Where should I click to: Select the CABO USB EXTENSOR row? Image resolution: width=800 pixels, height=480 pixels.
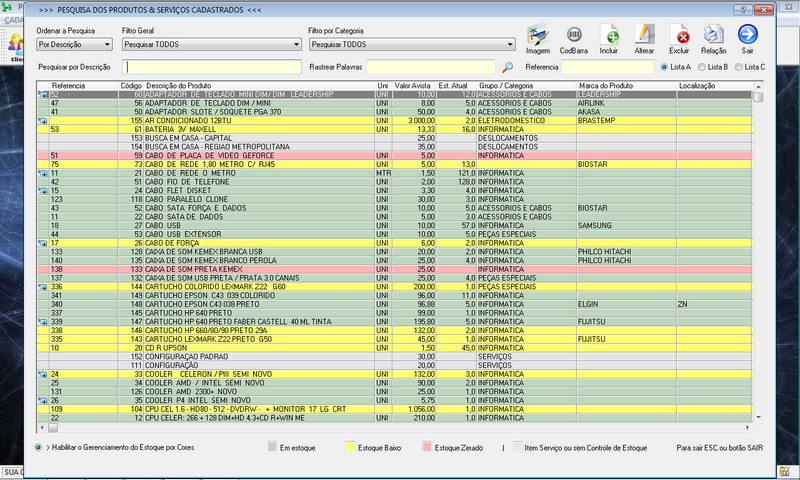tap(394, 234)
